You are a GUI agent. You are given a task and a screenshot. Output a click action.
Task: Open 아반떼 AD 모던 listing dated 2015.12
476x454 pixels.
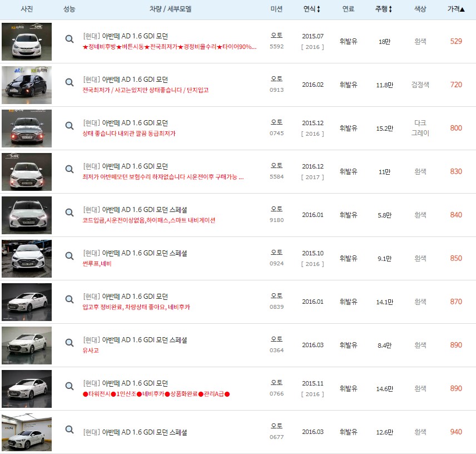point(125,123)
